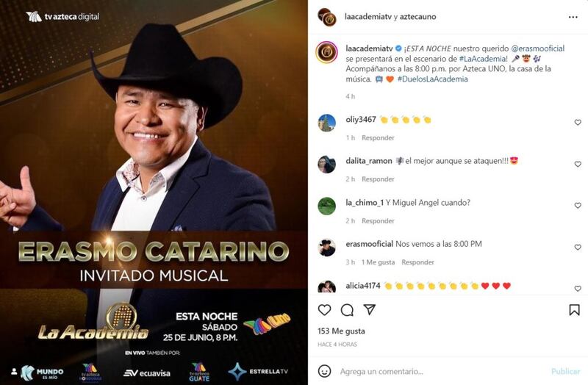View likes on erasmooficial's comment
Viewport: 588px width, 385px height.
point(378,262)
